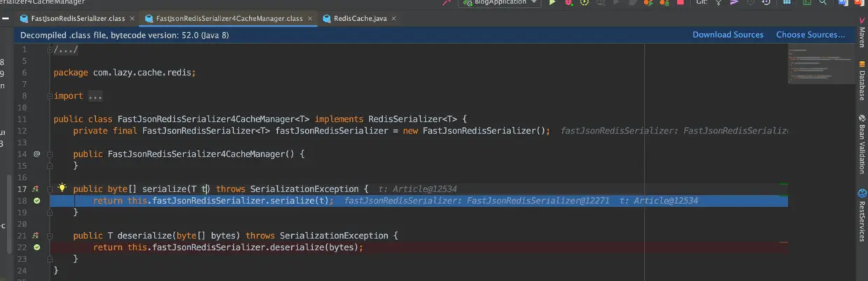Click line number 12 in gutter

[22, 131]
